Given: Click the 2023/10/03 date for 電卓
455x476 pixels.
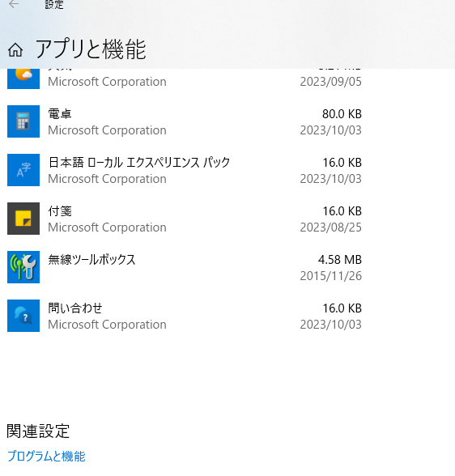Looking at the screenshot, I should click(x=331, y=130).
